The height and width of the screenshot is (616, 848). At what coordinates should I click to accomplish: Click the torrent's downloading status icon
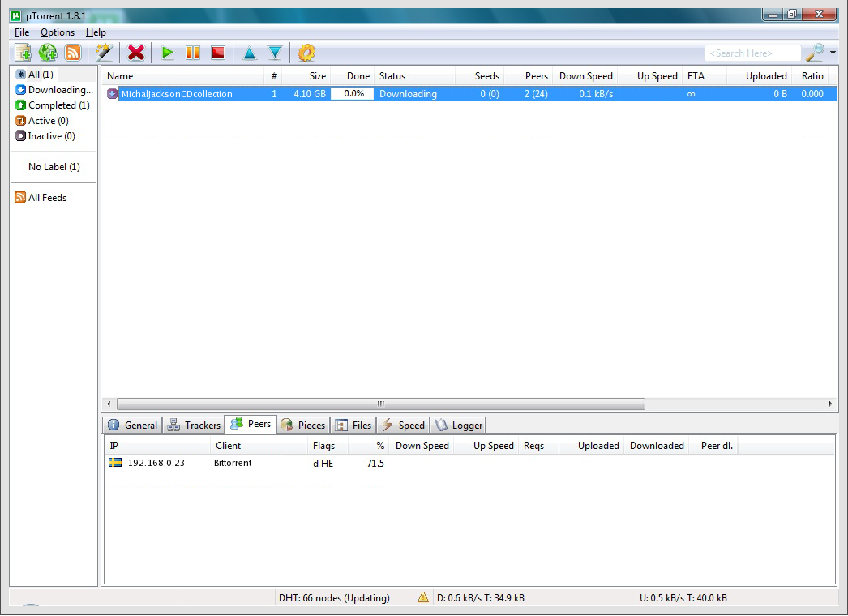point(112,93)
